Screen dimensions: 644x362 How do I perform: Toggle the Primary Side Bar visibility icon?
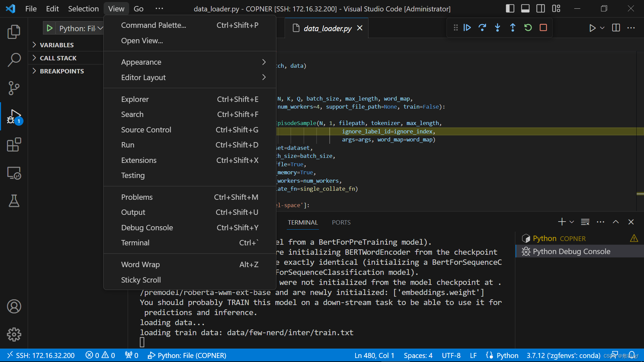[510, 8]
